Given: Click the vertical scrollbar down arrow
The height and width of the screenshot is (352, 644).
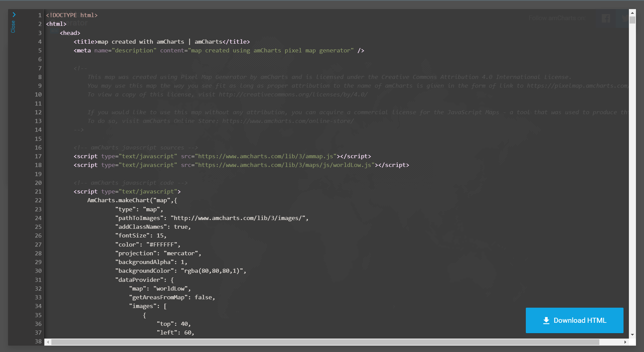Looking at the screenshot, I should point(632,335).
